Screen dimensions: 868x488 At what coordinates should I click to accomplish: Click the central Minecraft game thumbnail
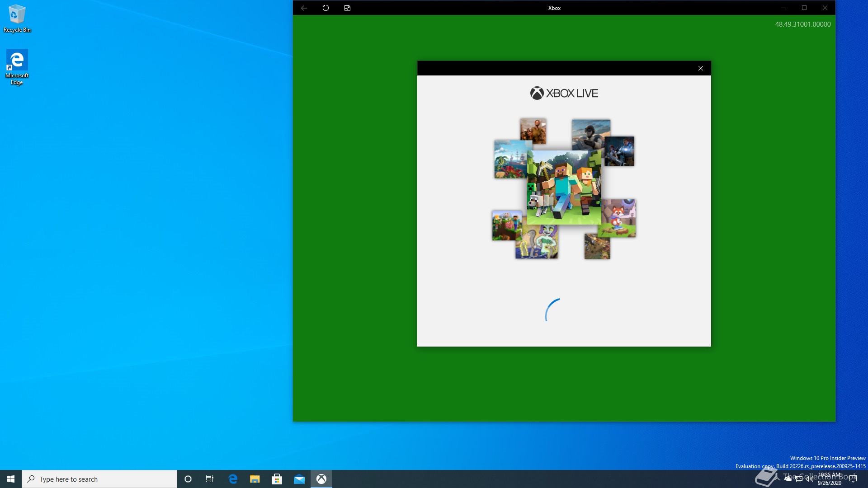(564, 188)
